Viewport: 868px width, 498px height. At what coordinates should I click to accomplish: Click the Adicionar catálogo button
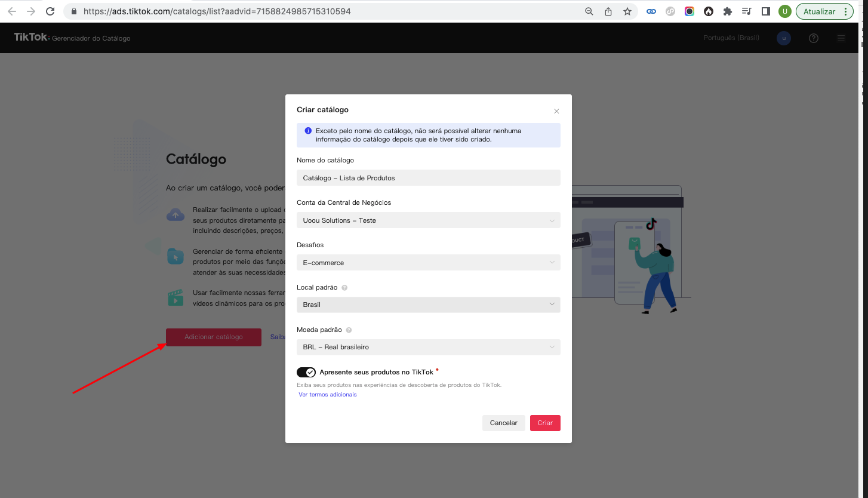coord(214,337)
